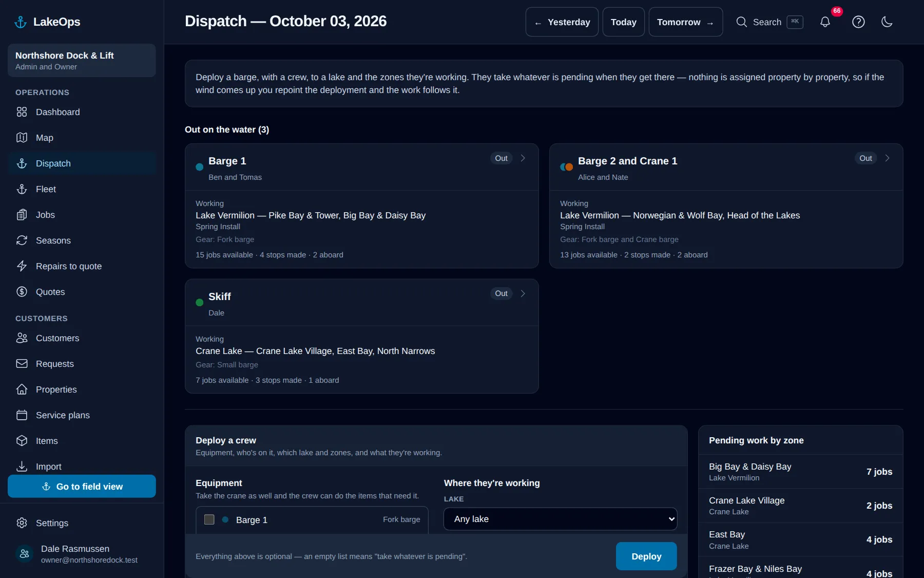The image size is (924, 578).
Task: Go to Yesterday's dispatch
Action: pyautogui.click(x=562, y=22)
